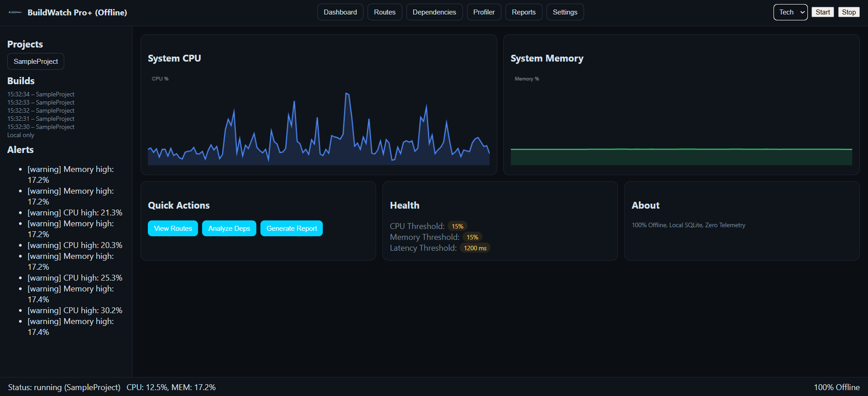Select the 15:32:31 – SampleProject build
This screenshot has height=396, width=868.
(41, 119)
